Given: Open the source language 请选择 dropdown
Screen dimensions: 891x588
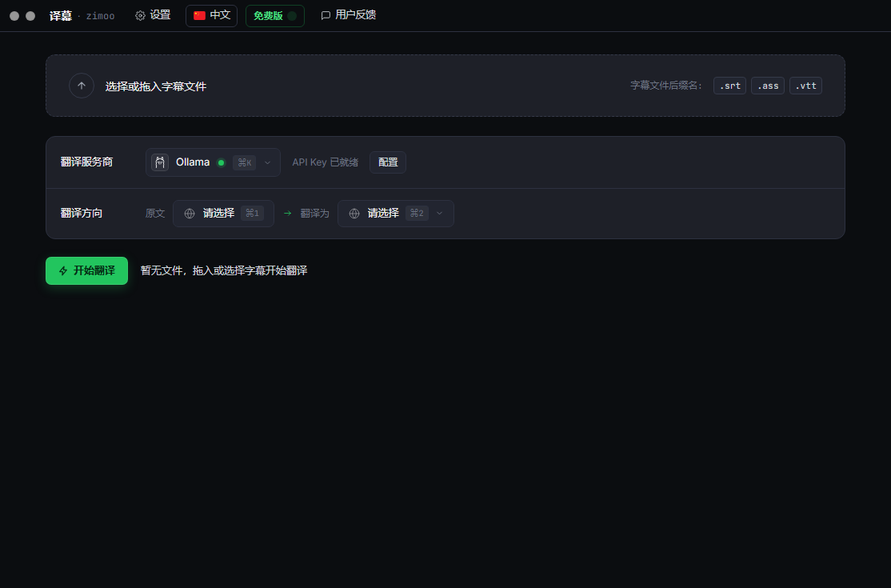Looking at the screenshot, I should 223,214.
